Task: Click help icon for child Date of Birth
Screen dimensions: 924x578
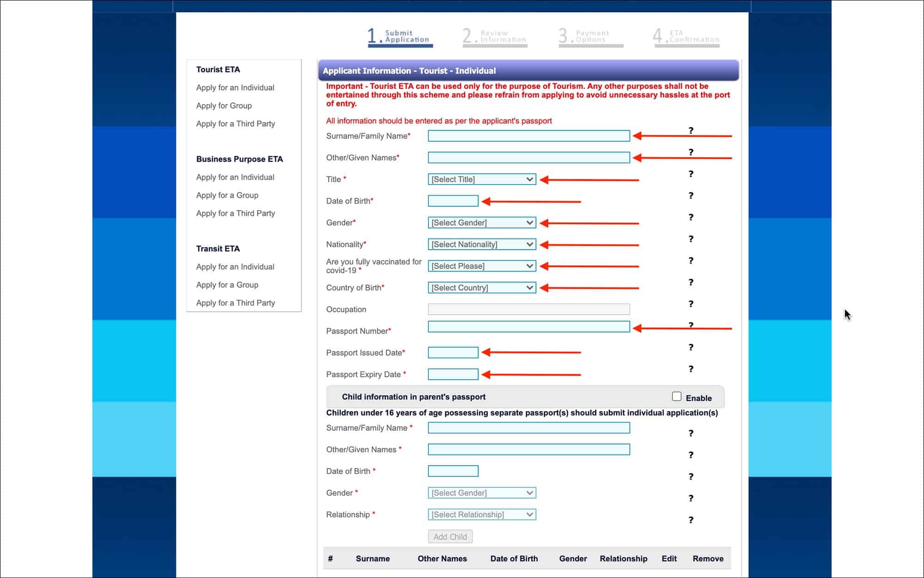Action: [x=691, y=477]
